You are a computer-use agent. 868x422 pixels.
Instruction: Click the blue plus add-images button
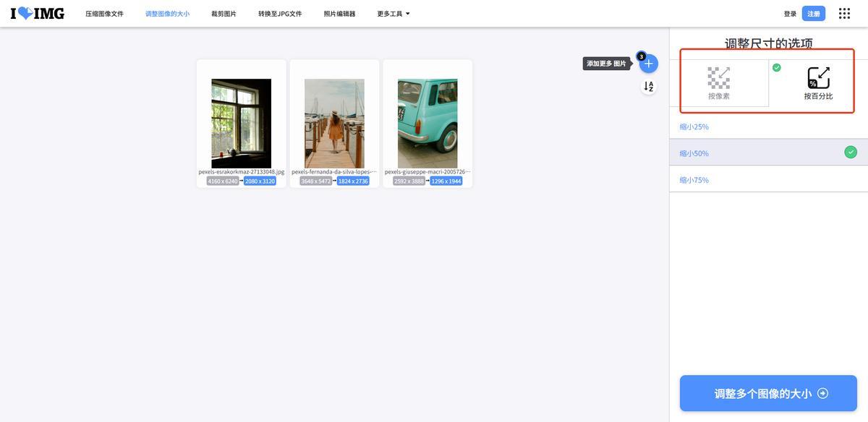[x=649, y=64]
